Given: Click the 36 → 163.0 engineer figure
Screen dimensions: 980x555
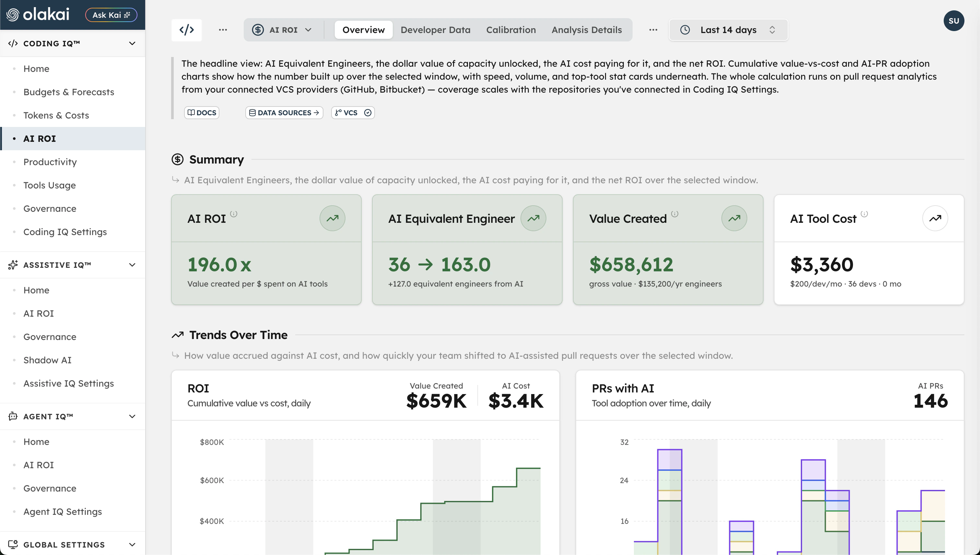Looking at the screenshot, I should 439,265.
